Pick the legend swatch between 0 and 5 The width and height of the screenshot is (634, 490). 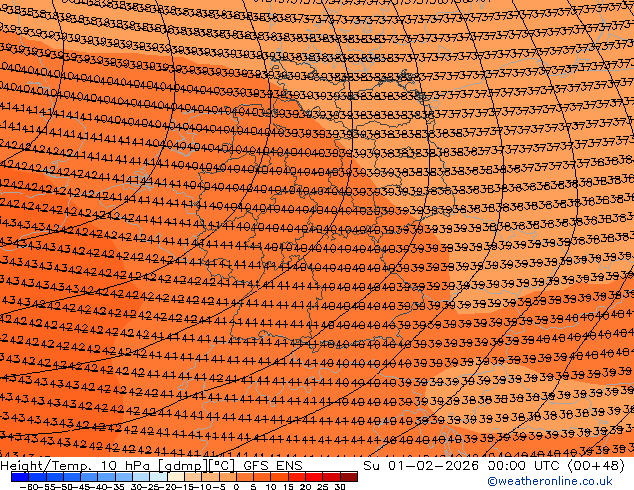[245, 477]
